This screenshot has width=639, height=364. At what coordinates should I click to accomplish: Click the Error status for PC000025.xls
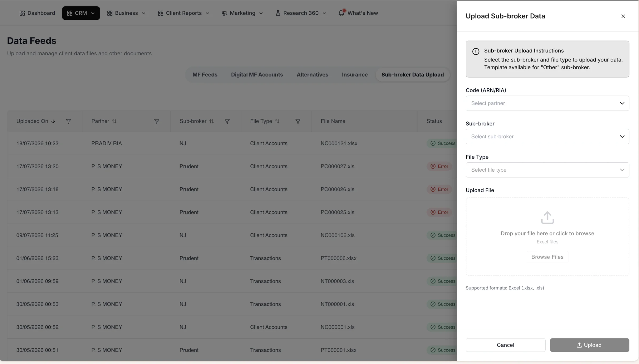[439, 212]
